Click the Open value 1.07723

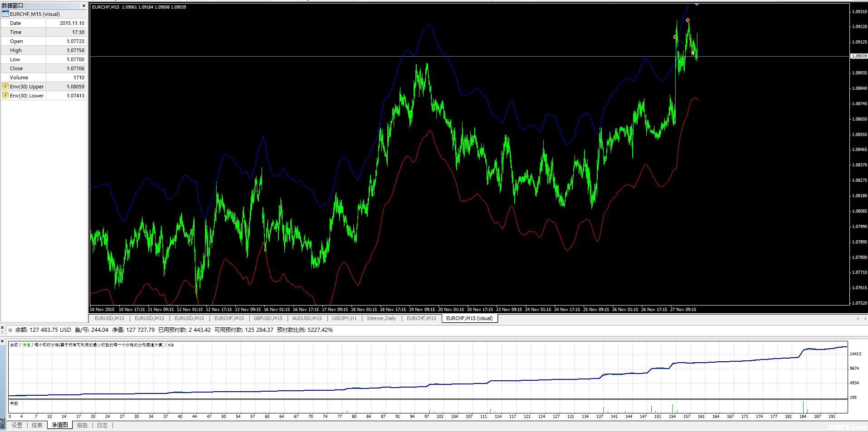[x=75, y=41]
